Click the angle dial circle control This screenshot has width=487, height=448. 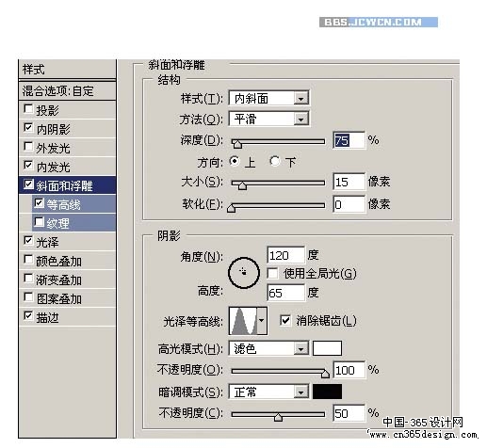[244, 273]
